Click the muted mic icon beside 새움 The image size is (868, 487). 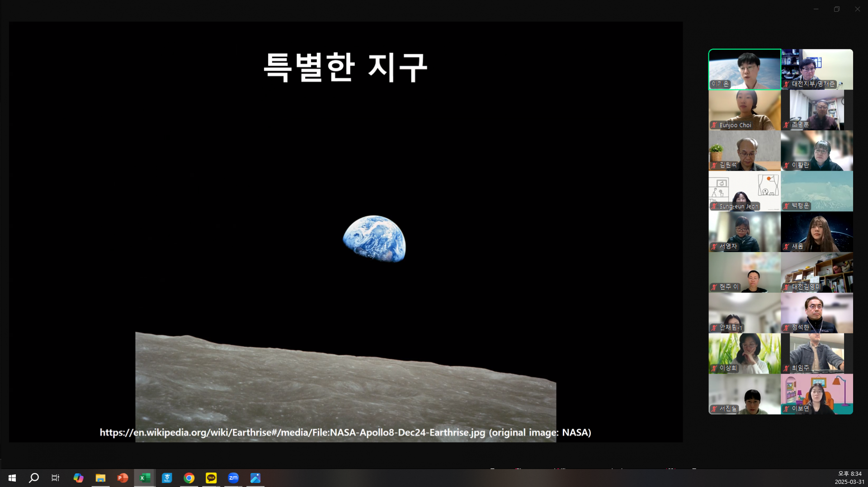click(787, 247)
